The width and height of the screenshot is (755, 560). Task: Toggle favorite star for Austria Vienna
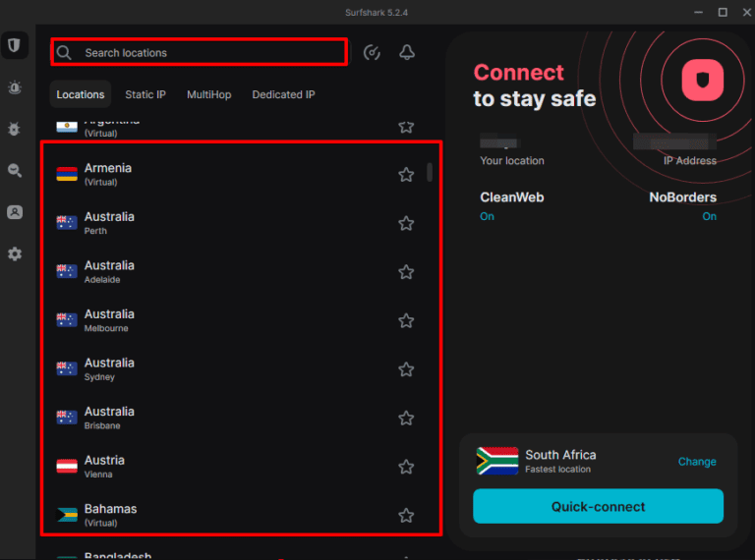click(x=406, y=467)
